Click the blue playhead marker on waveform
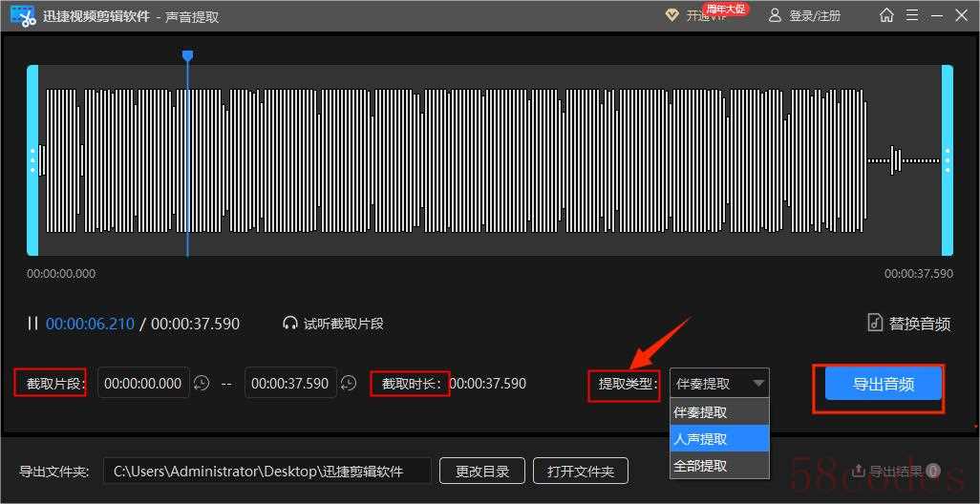Screen dimensions: 980x504 pos(187,56)
